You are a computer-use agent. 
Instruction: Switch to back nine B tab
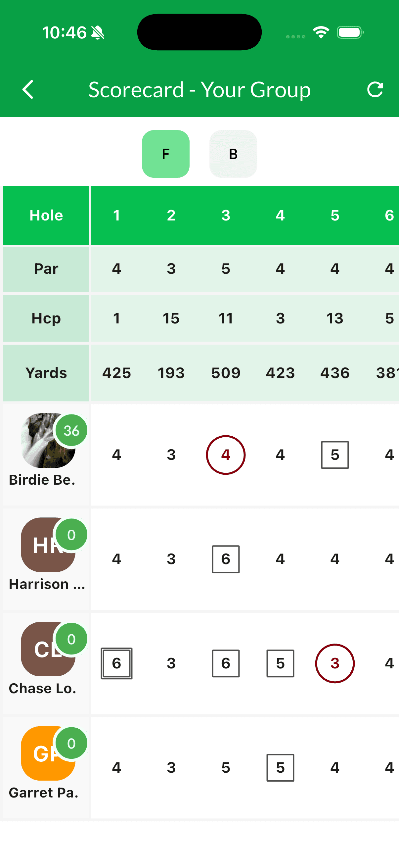pos(233,154)
